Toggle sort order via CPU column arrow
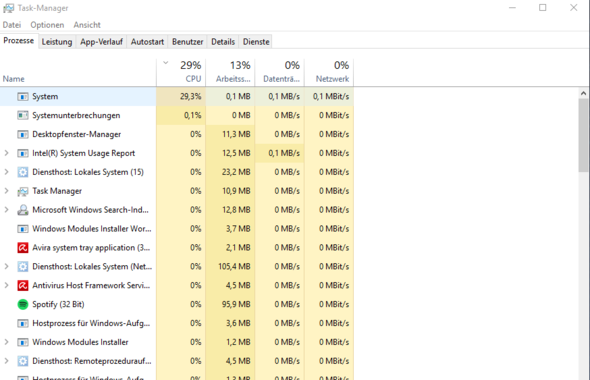The width and height of the screenshot is (590, 380). pyautogui.click(x=166, y=63)
